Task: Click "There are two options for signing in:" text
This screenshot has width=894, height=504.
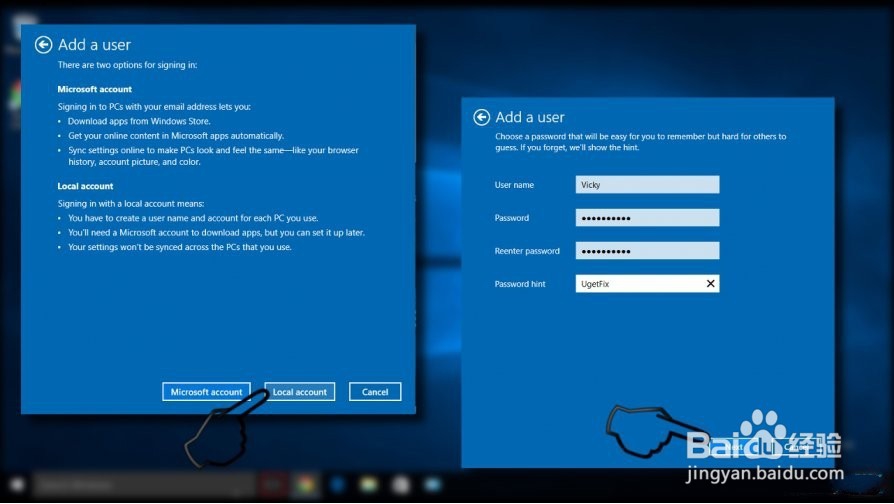Action: coord(127,65)
